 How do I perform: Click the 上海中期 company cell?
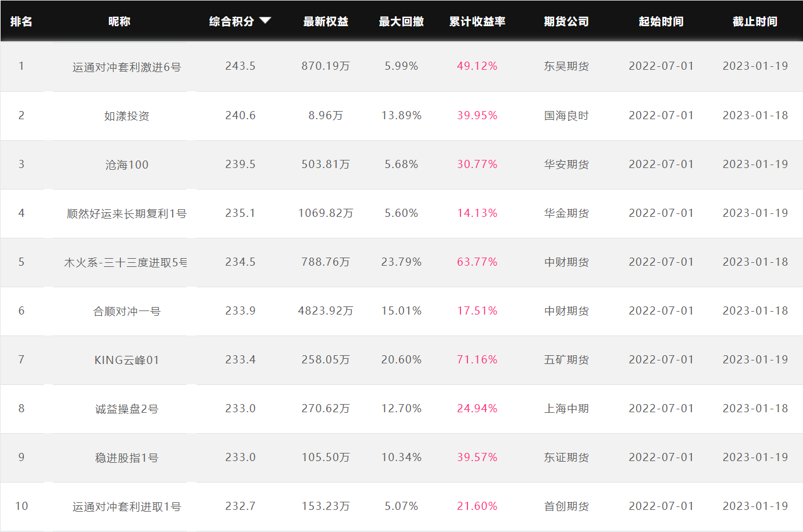click(x=566, y=409)
